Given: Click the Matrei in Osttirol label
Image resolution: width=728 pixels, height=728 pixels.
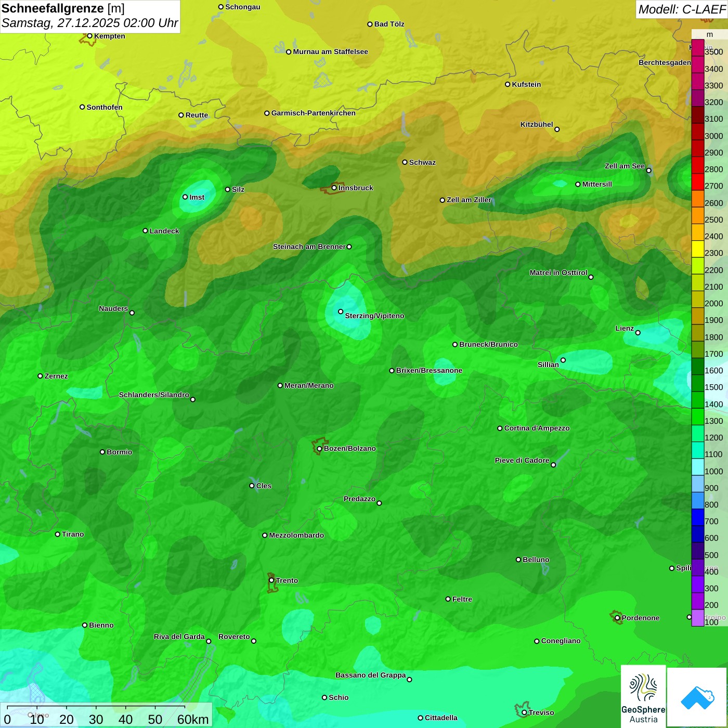Looking at the screenshot, I should [x=558, y=272].
